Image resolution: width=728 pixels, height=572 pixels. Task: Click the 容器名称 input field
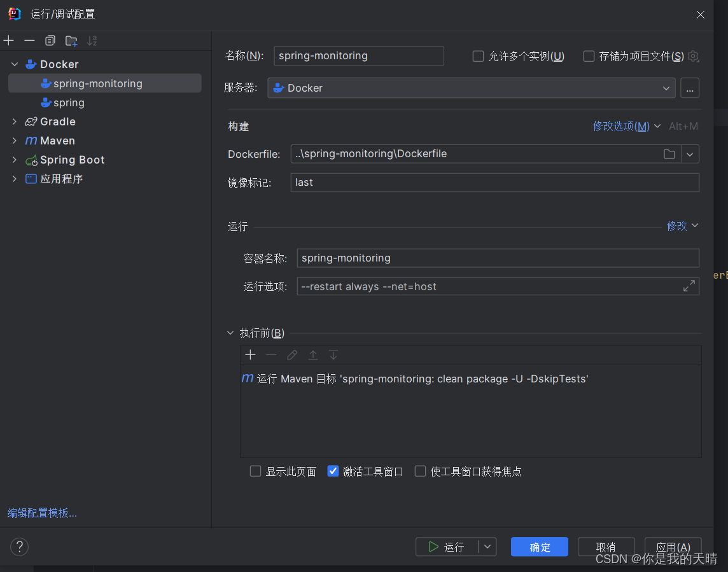pyautogui.click(x=498, y=258)
